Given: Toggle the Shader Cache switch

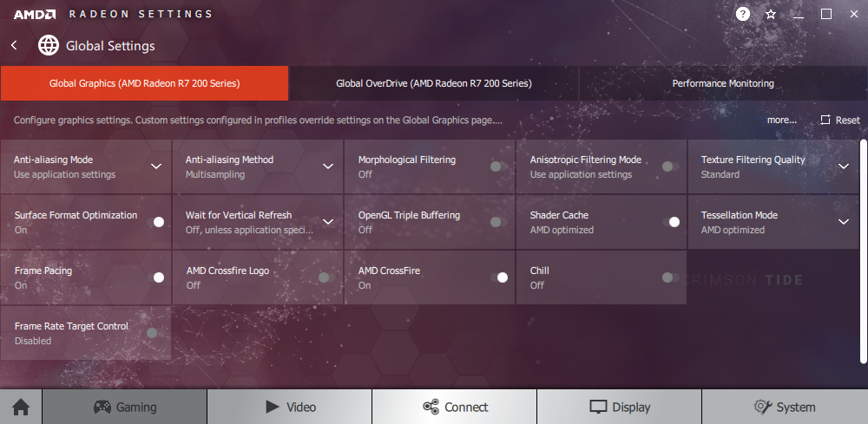Looking at the screenshot, I should point(671,222).
